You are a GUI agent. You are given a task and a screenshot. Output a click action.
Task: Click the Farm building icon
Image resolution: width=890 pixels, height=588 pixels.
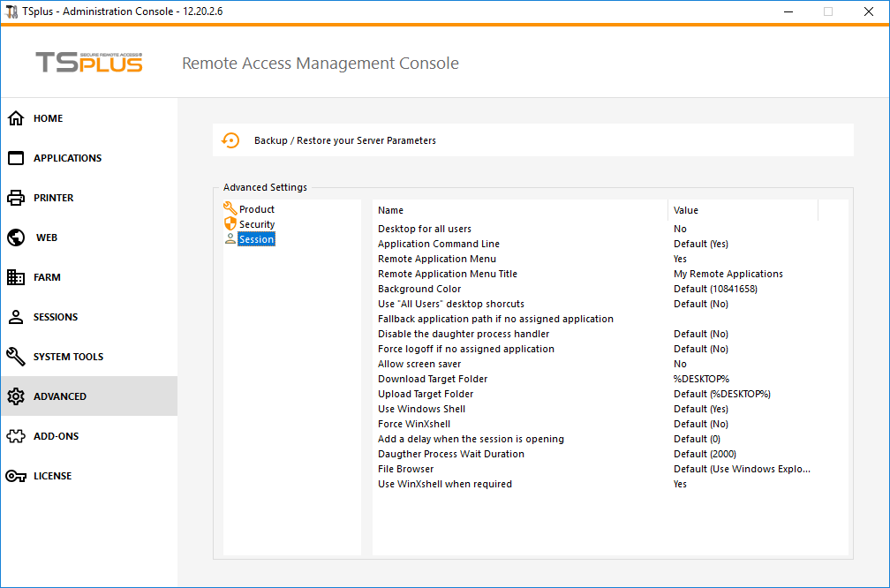pos(16,277)
